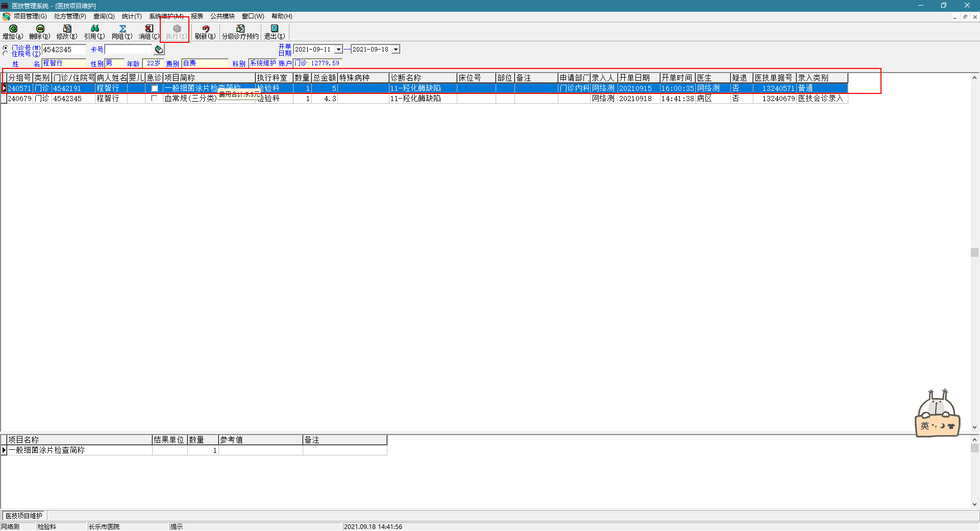Open the 处方管理(P) menu
The height and width of the screenshot is (531, 980).
(x=70, y=16)
